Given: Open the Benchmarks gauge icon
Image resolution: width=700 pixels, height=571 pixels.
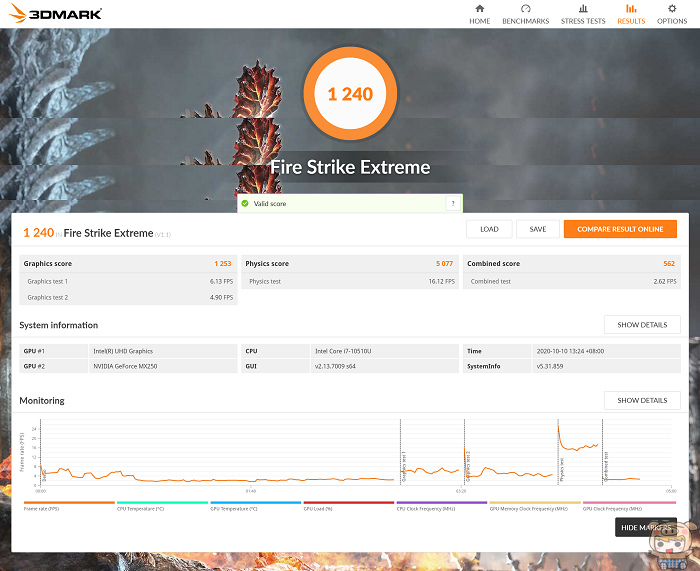Looking at the screenshot, I should pyautogui.click(x=525, y=8).
